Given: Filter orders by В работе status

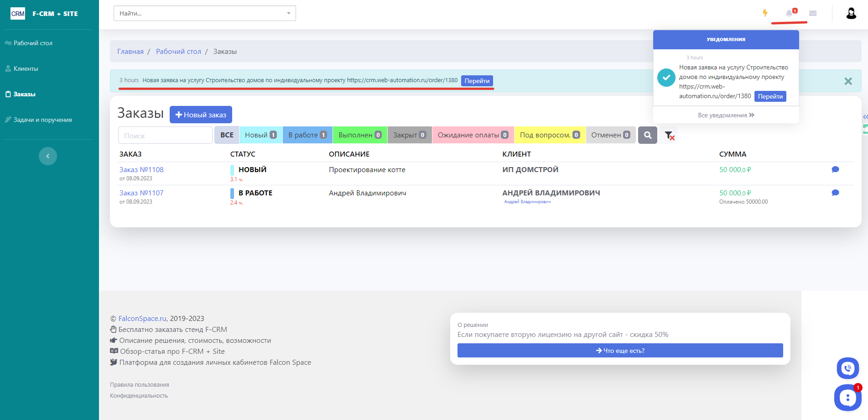Looking at the screenshot, I should click(307, 135).
